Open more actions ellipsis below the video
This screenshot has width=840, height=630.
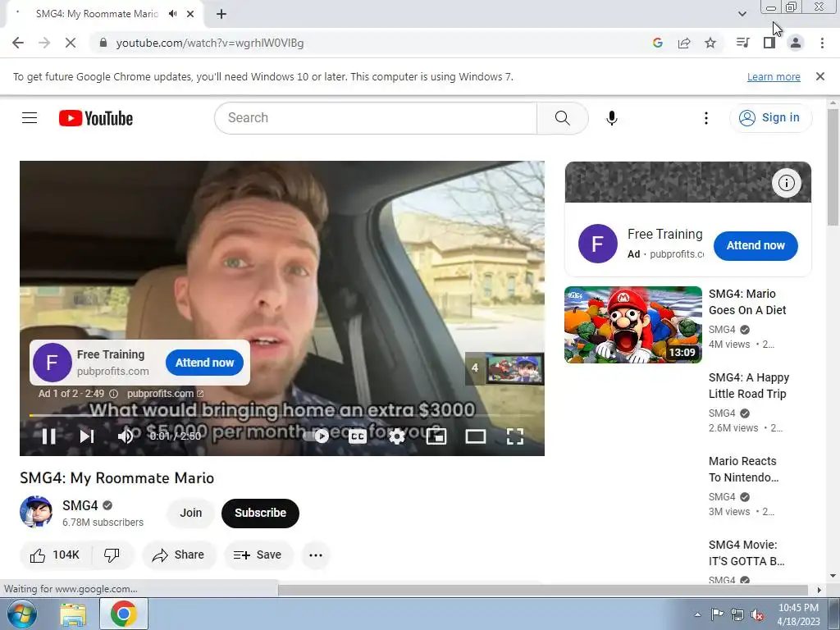click(316, 555)
